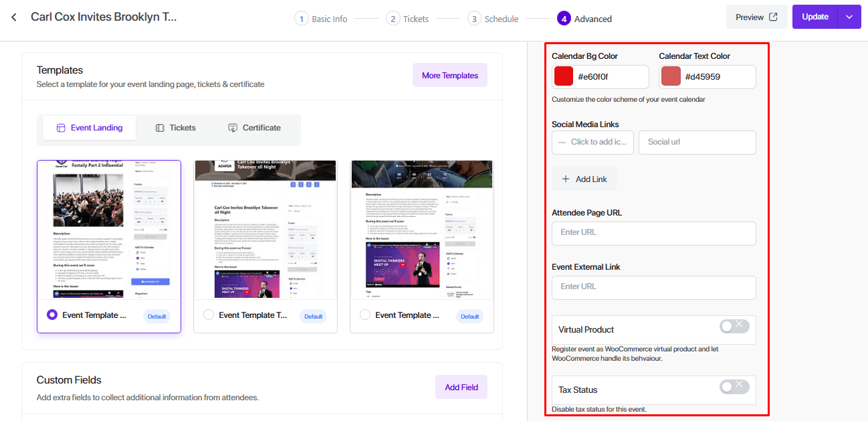The width and height of the screenshot is (868, 421).
Task: Go to step 2 Tickets
Action: pos(407,19)
